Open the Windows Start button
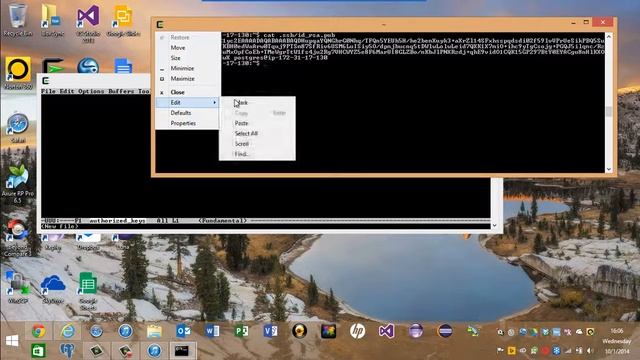The height and width of the screenshot is (360, 640). 12,340
